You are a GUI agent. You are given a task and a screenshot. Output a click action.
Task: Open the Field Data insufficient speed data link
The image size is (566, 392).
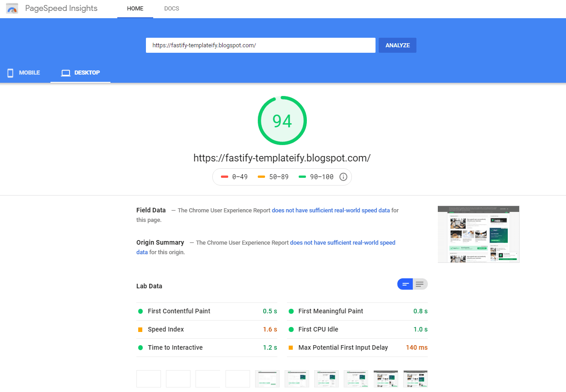[x=331, y=211]
